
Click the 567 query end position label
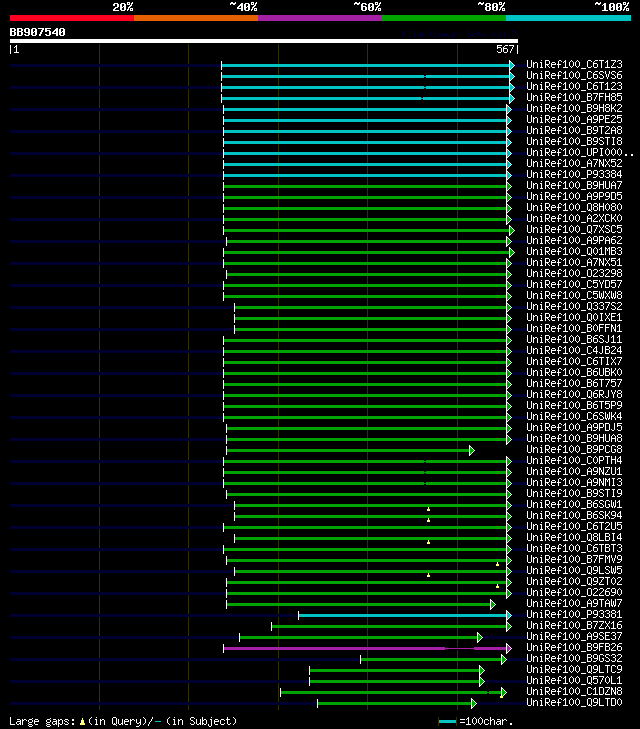click(x=505, y=49)
